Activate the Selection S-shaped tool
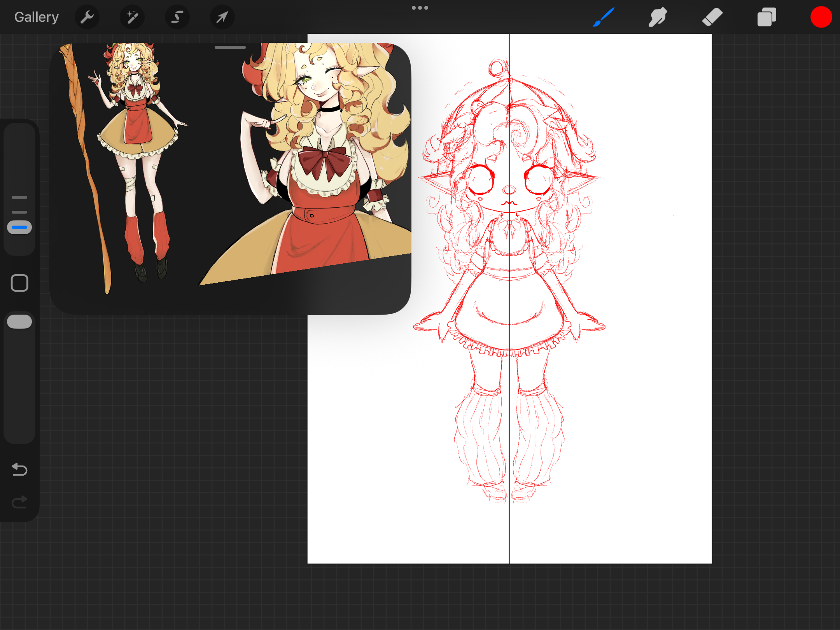 [x=177, y=17]
